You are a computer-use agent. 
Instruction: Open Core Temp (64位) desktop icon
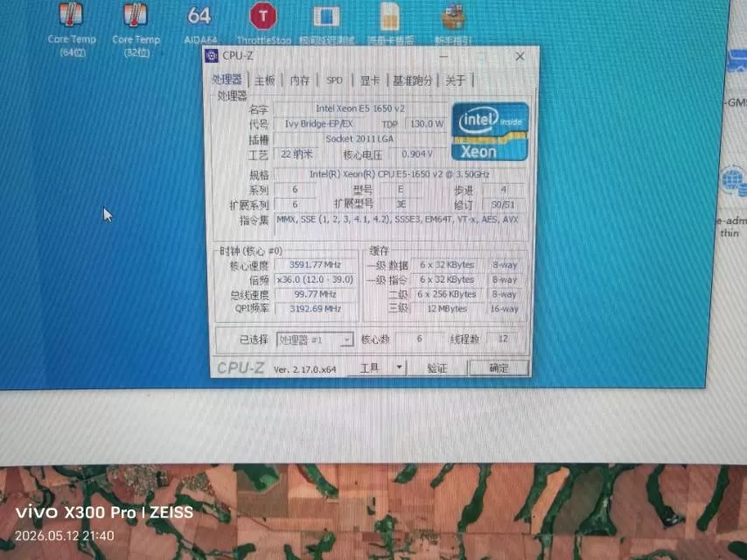(72, 29)
